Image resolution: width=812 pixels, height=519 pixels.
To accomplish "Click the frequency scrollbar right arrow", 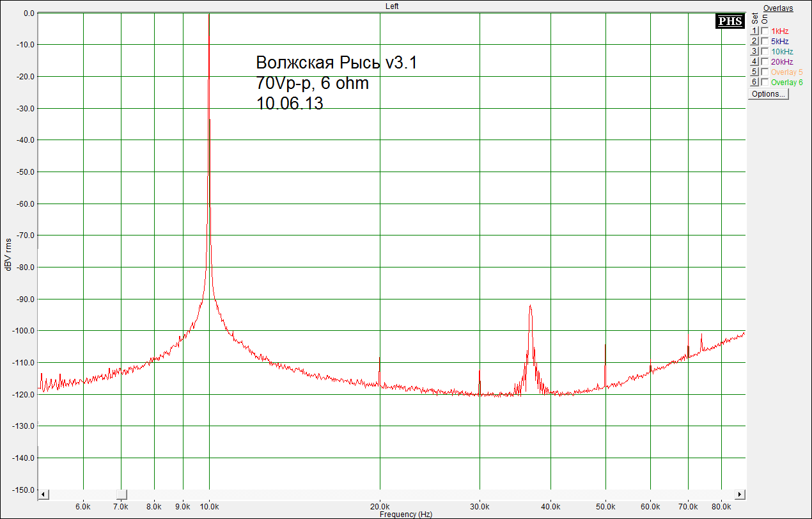I will tap(740, 495).
